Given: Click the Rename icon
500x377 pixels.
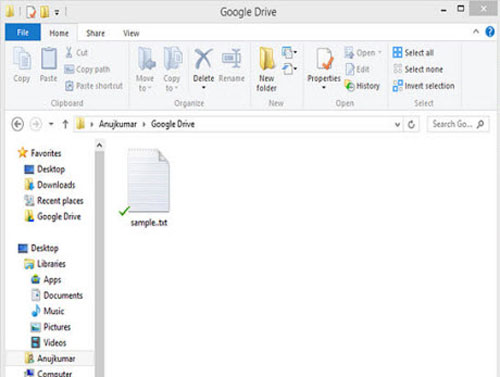Looking at the screenshot, I should [x=232, y=59].
